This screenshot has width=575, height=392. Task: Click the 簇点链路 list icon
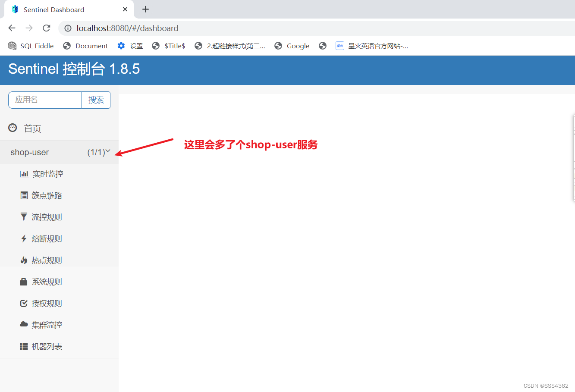(x=24, y=196)
